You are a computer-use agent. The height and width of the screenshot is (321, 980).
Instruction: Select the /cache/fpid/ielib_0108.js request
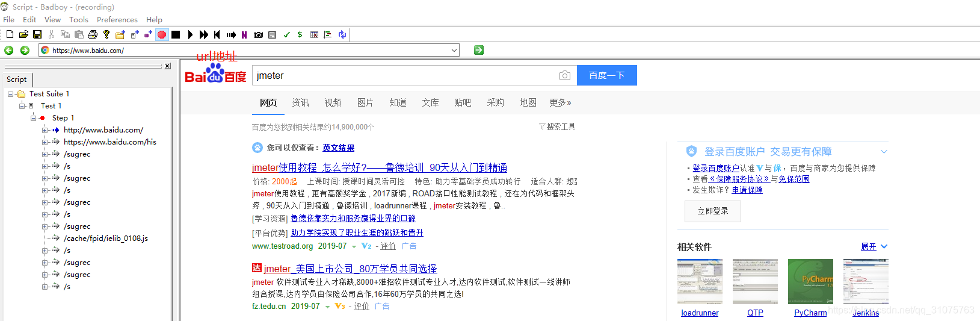click(x=106, y=238)
